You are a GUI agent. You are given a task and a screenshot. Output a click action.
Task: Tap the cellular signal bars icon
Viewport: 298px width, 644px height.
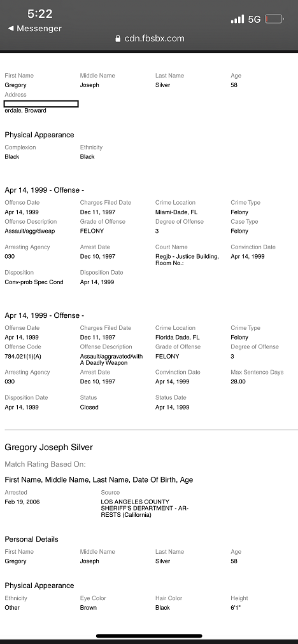(x=237, y=19)
